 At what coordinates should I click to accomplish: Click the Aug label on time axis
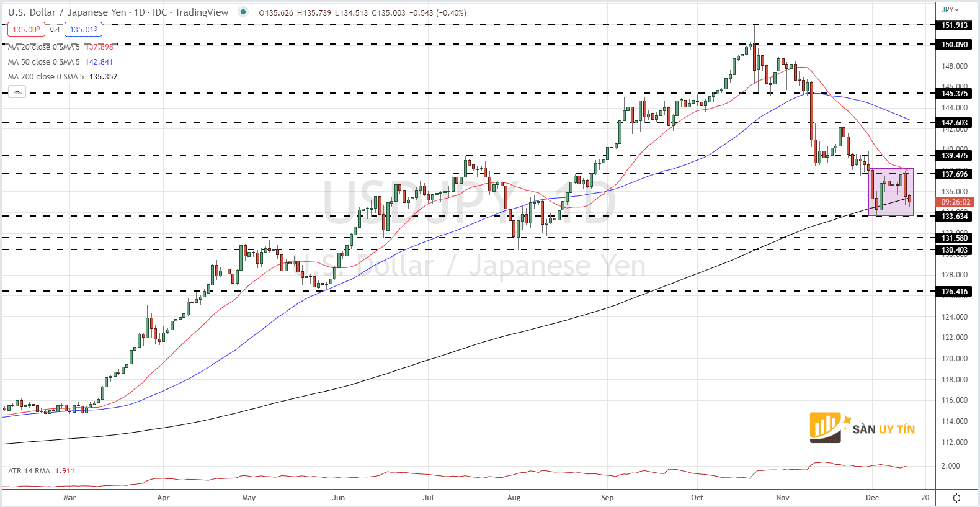(514, 498)
